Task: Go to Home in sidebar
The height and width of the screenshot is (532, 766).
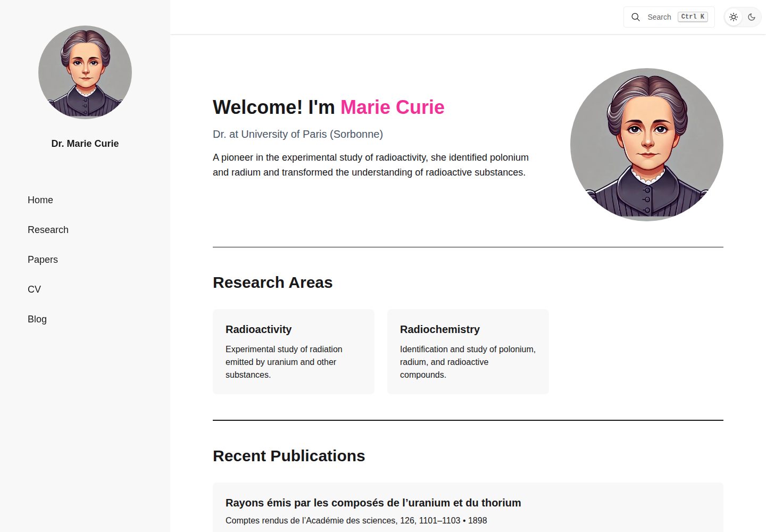Action: coord(40,200)
